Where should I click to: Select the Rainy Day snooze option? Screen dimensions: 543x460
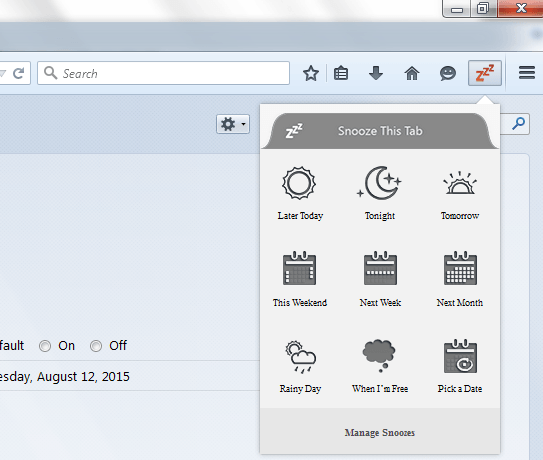click(x=300, y=366)
